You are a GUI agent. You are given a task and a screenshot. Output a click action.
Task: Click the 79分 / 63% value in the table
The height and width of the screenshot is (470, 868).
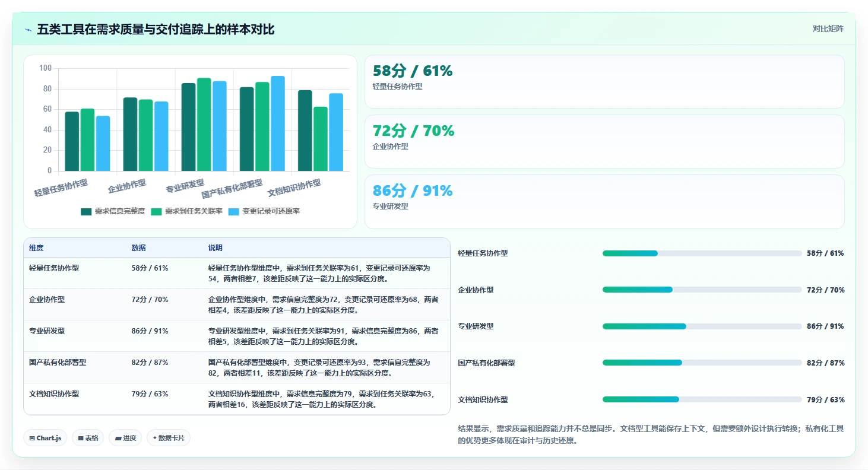click(150, 394)
